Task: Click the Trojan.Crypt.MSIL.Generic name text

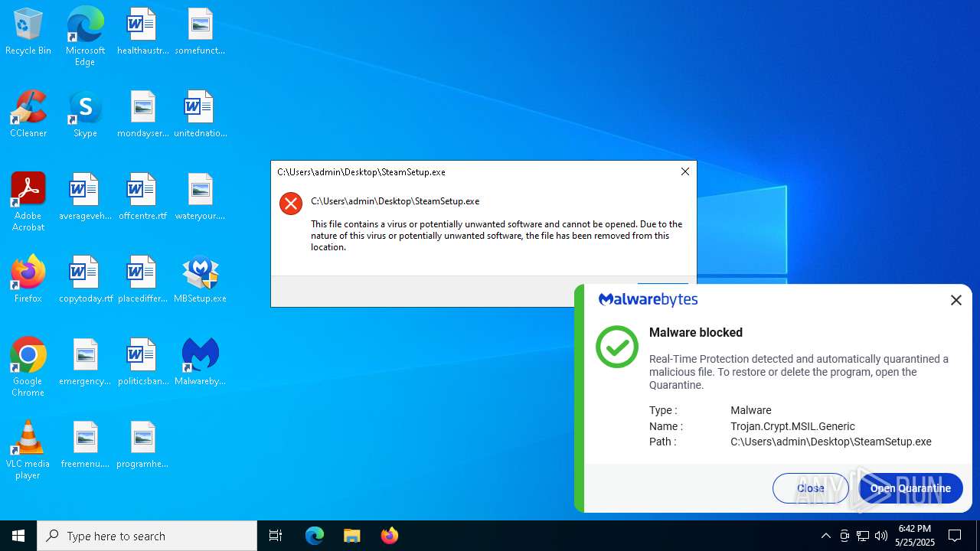Action: point(792,426)
